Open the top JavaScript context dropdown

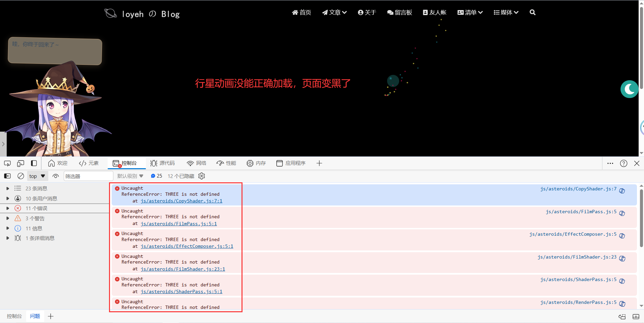click(37, 176)
